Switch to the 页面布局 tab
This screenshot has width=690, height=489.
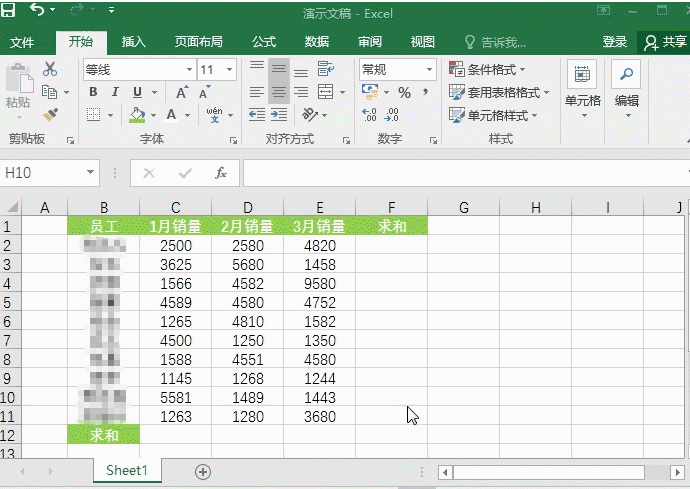pyautogui.click(x=199, y=42)
